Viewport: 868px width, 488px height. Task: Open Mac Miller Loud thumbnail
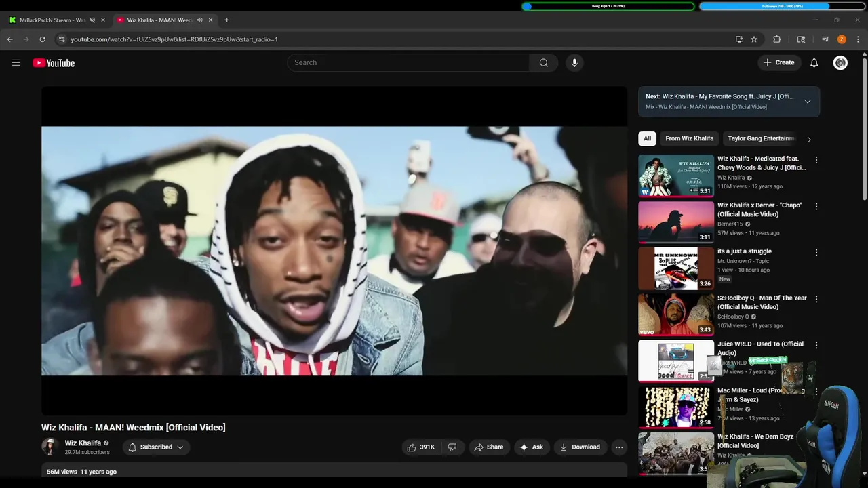coord(676,407)
